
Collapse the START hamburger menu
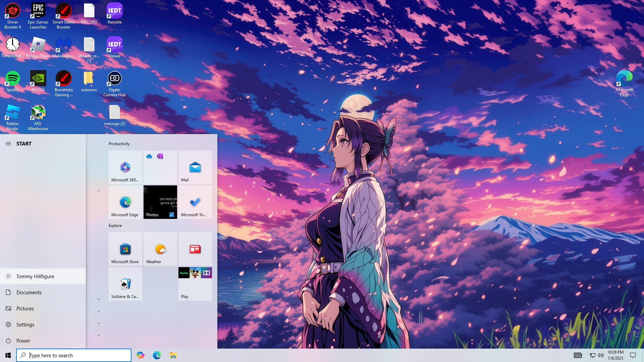[x=8, y=143]
